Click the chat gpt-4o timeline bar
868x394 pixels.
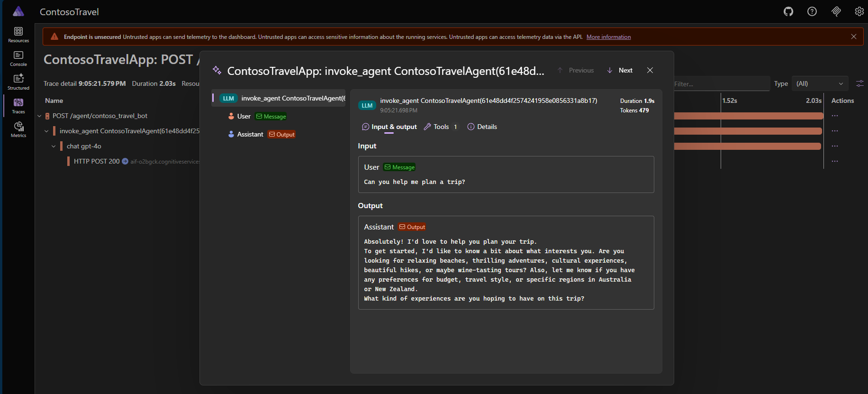coord(747,146)
